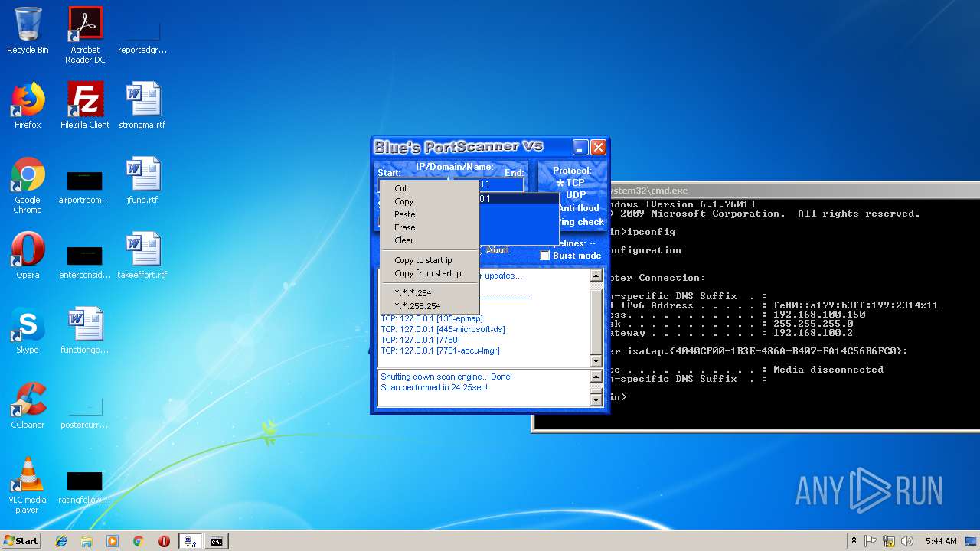Open Opera from the taskbar
Viewport: 980px width, 551px height.
(x=164, y=541)
